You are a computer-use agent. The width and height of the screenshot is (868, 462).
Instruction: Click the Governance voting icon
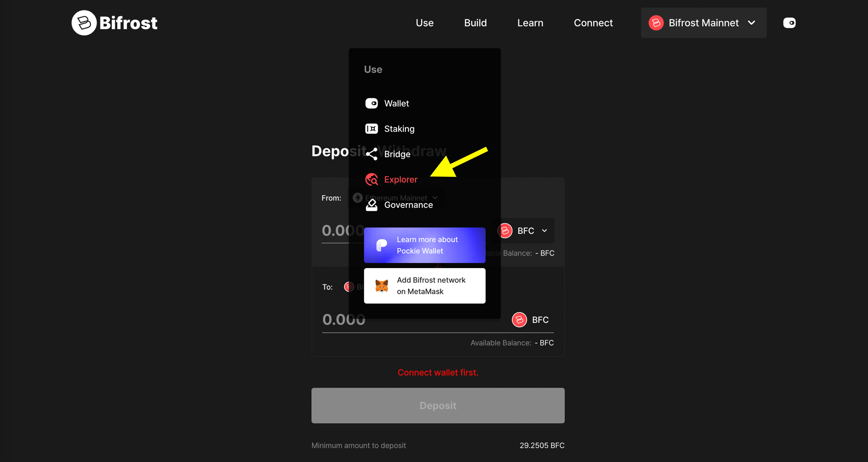[371, 205]
